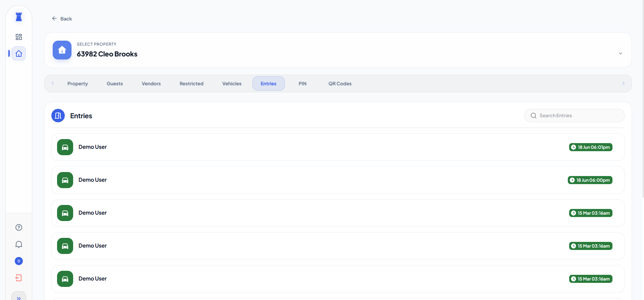Click the blue house property icon

pos(62,50)
